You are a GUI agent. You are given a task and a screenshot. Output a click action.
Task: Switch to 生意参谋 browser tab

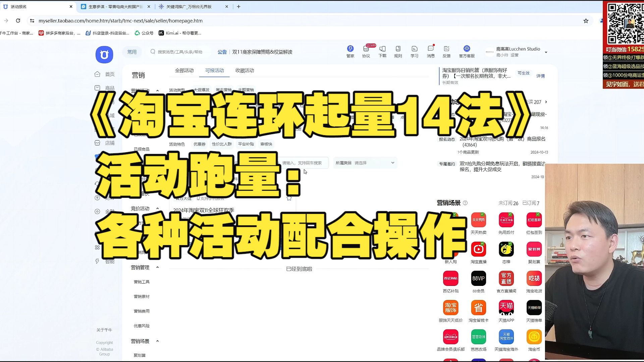pyautogui.click(x=116, y=6)
